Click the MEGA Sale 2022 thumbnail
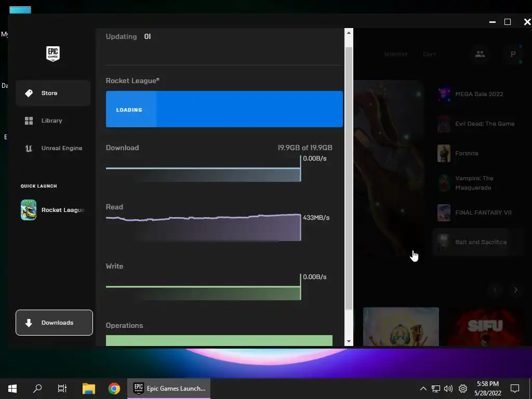The height and width of the screenshot is (399, 532). click(444, 94)
